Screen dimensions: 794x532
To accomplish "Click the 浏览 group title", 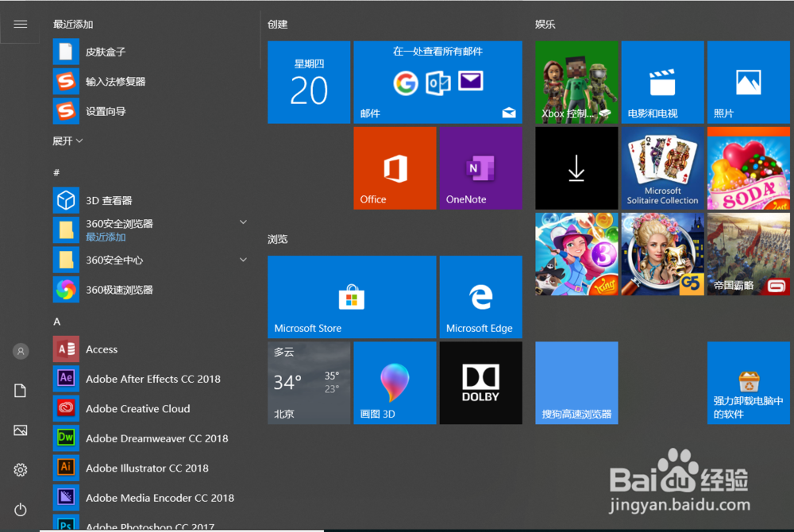I will tap(277, 239).
